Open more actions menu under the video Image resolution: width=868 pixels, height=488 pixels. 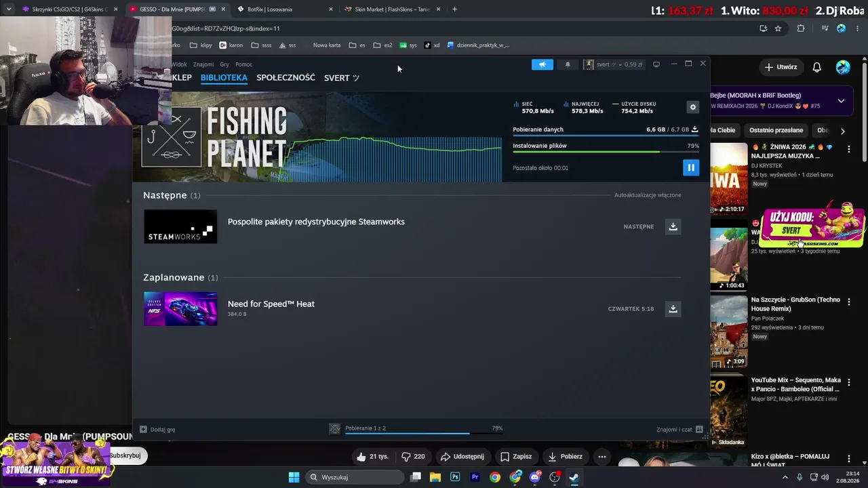pos(601,457)
